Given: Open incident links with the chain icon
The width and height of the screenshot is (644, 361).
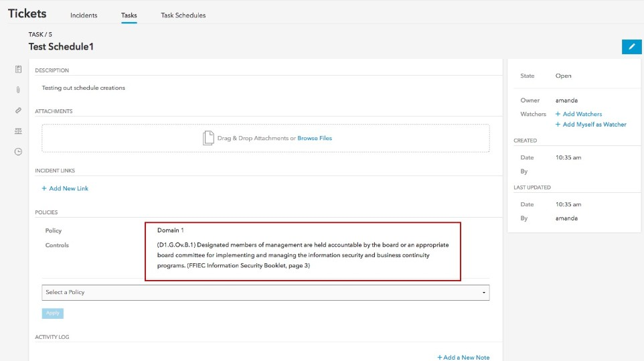Looking at the screenshot, I should 18,111.
